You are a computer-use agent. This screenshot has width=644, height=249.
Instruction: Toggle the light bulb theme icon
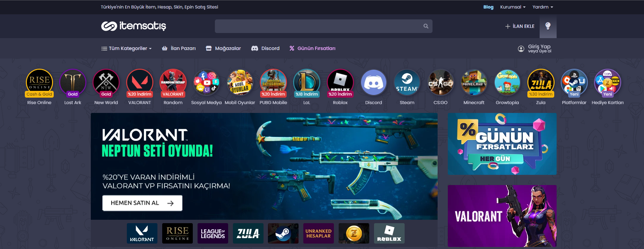[x=548, y=26]
